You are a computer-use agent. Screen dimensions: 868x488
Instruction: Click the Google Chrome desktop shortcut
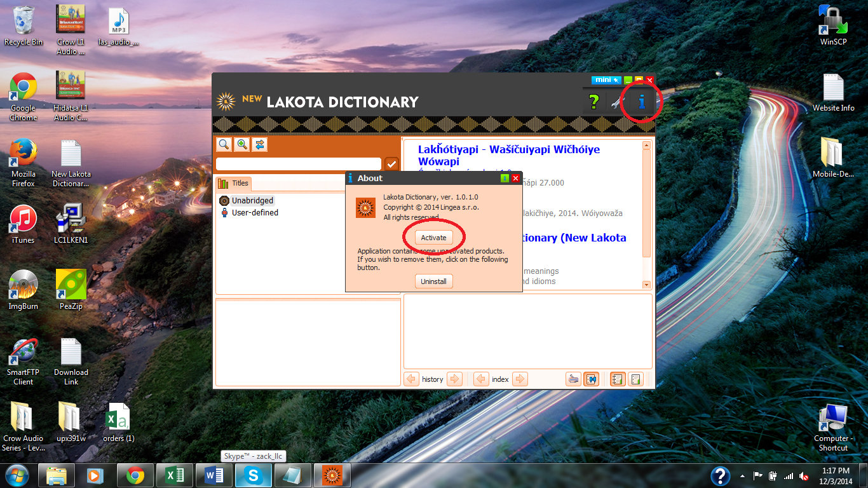tap(23, 97)
